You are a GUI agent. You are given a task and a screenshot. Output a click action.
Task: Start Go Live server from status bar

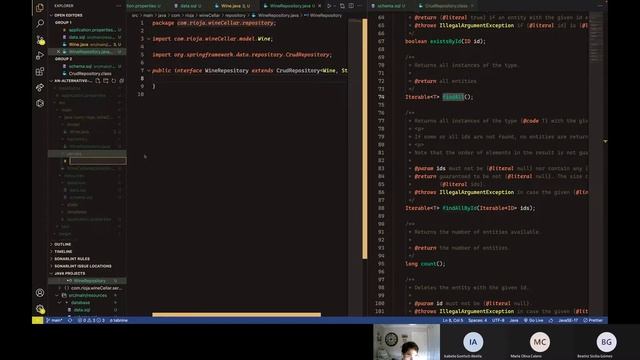coord(533,320)
